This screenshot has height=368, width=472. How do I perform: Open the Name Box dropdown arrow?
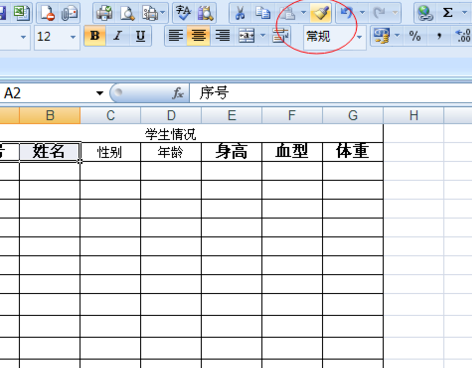pyautogui.click(x=99, y=93)
